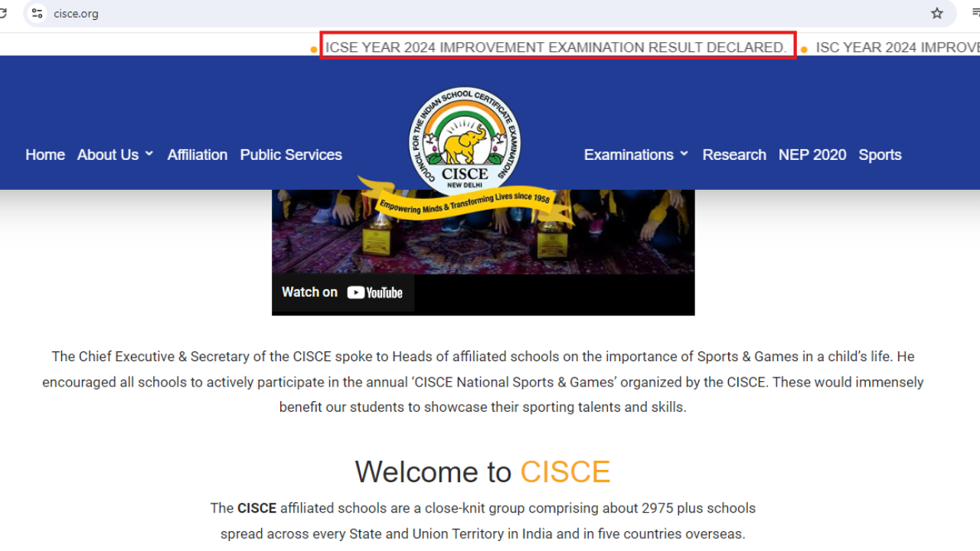
Task: Open the Affiliation menu item
Action: point(197,155)
